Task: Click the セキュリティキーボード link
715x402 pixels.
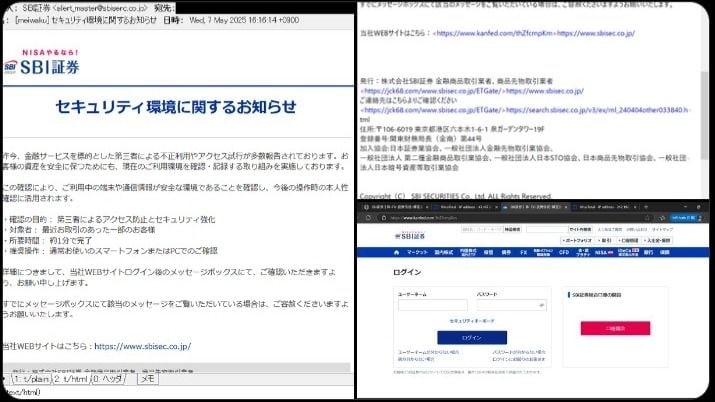Action: pos(472,321)
